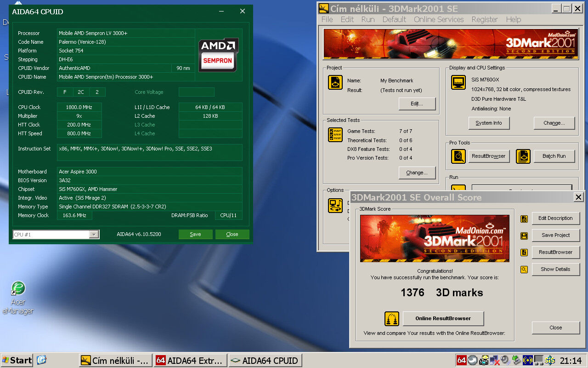Open the Run menu in 3DMark2001
The width and height of the screenshot is (588, 368).
[x=368, y=19]
